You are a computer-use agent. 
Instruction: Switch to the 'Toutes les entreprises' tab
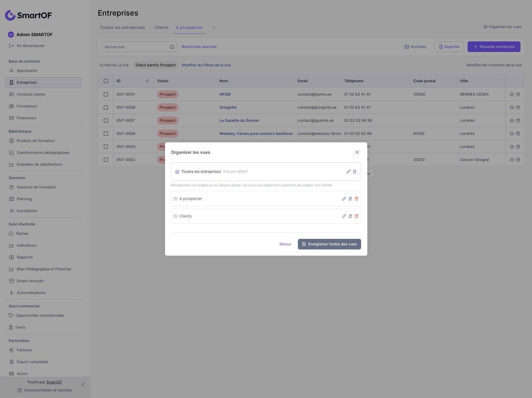[122, 27]
